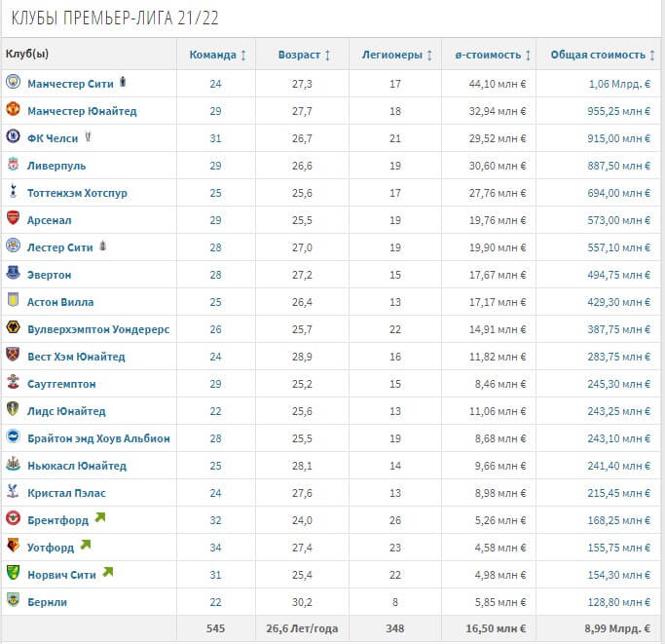Click the Leeds United crest

click(x=14, y=409)
